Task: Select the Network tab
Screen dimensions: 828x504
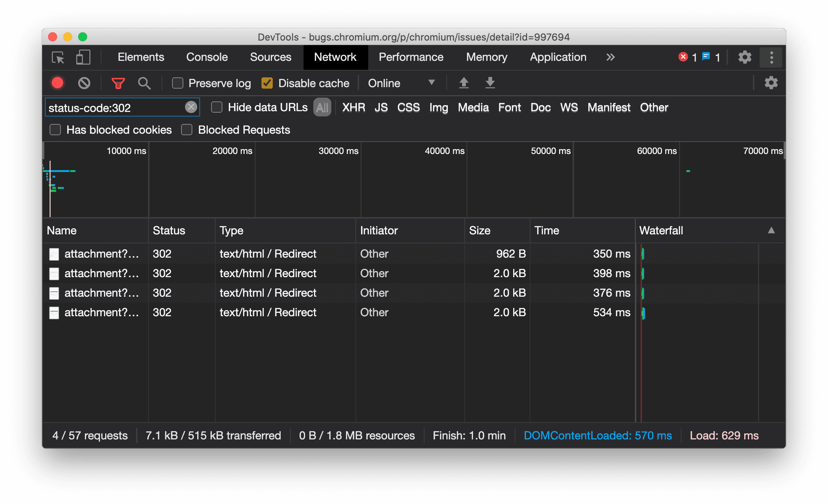Action: tap(335, 57)
